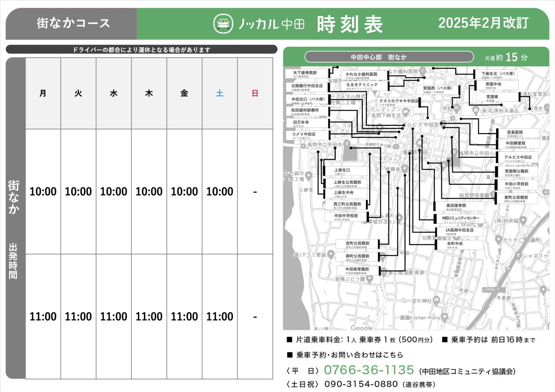This screenshot has height=392, width=555.
Task: Click the 11:00 cell under 土
Action: (220, 317)
